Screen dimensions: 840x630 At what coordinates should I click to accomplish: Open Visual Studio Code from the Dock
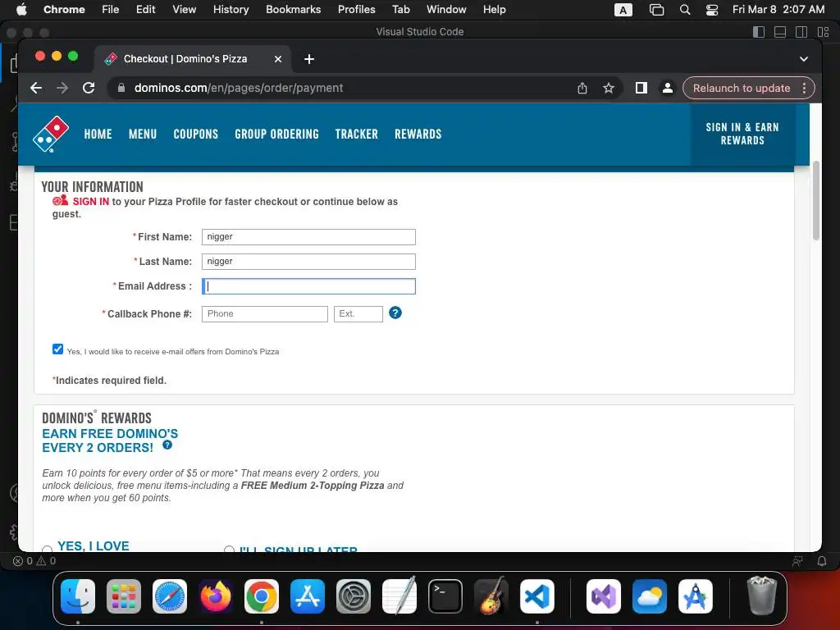[x=536, y=596]
